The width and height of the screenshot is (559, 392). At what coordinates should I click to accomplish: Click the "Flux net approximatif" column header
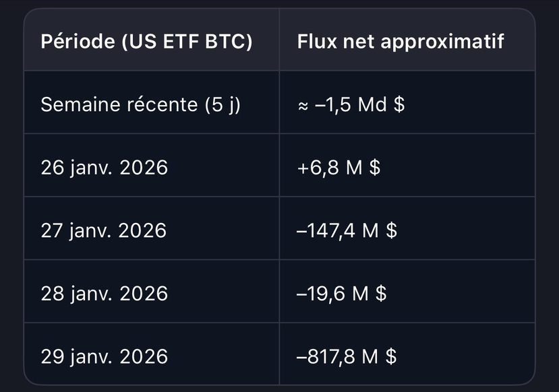coord(401,41)
